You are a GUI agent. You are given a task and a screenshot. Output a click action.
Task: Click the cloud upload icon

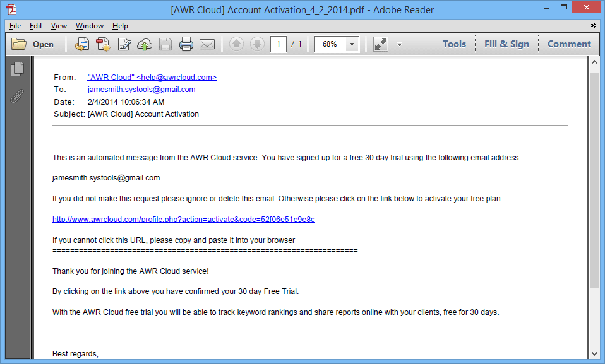[145, 44]
